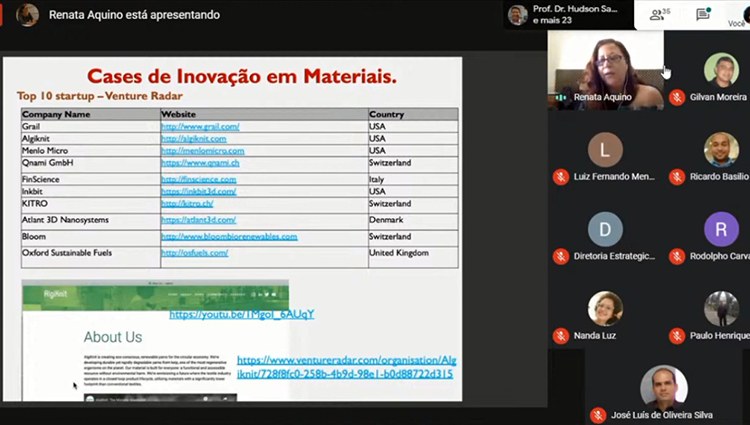Select the 'Grail' company cell
This screenshot has height=425, width=750.
(x=91, y=127)
